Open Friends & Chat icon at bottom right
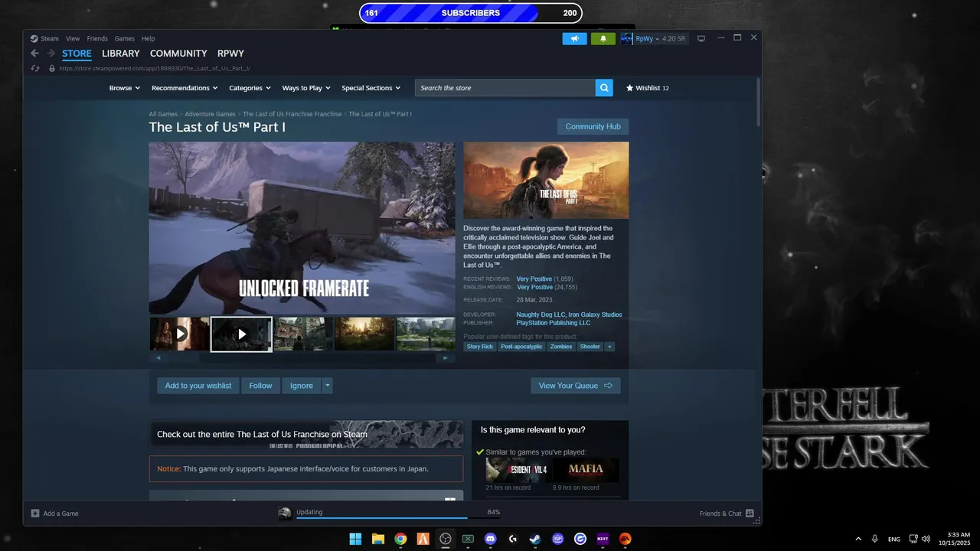 [750, 514]
